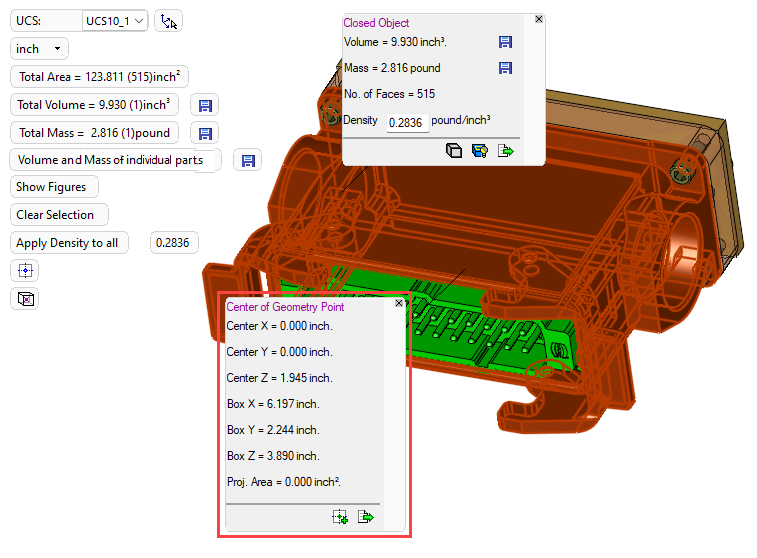Save Mass in Closed Object panel
Viewport: 757px width, 558px height.
click(x=505, y=68)
